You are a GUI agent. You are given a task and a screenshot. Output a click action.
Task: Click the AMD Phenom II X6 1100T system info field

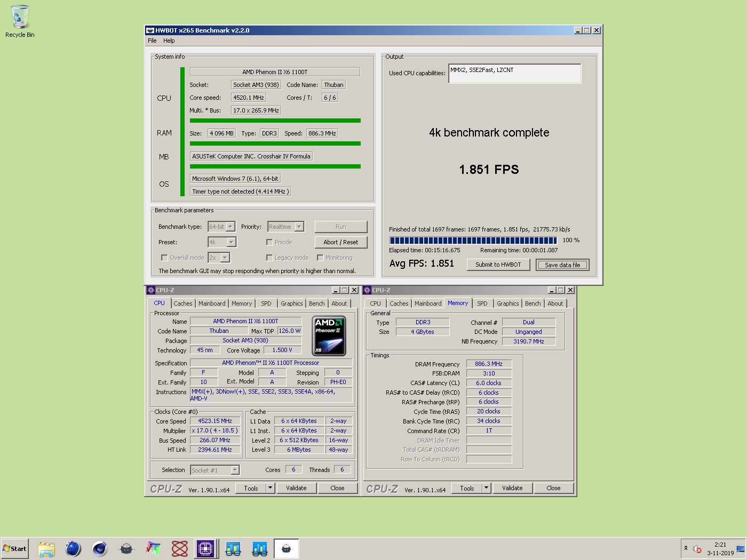click(x=275, y=72)
